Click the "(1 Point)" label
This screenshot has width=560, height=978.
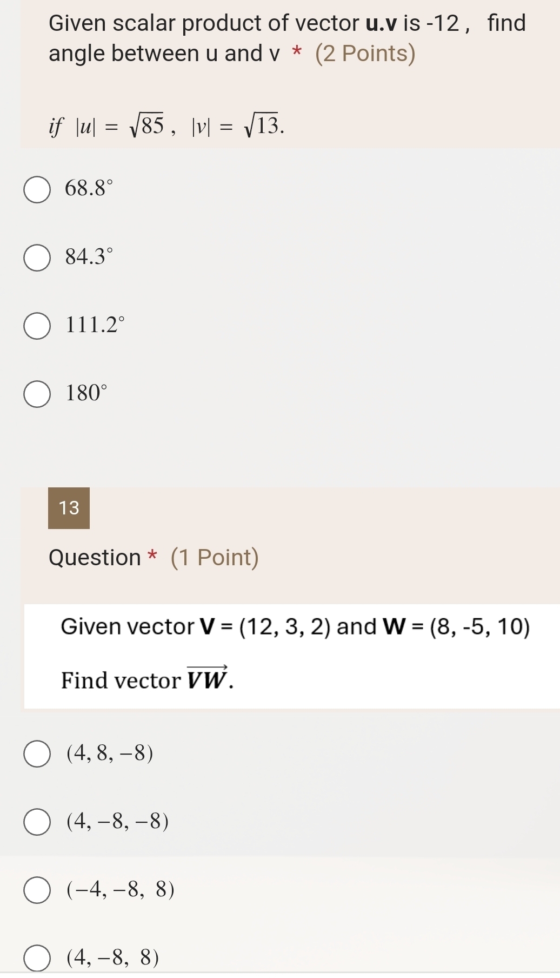(x=215, y=558)
